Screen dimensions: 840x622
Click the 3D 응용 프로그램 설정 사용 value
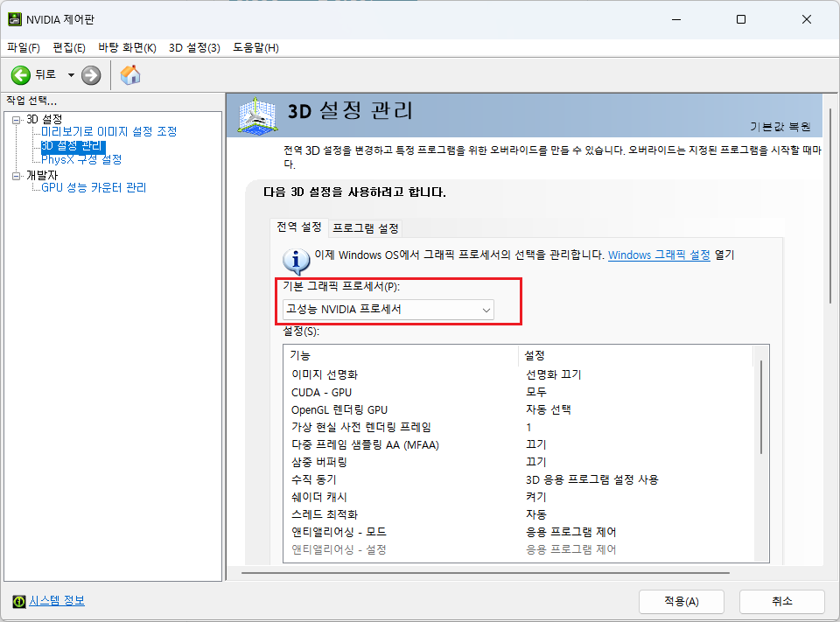(592, 479)
